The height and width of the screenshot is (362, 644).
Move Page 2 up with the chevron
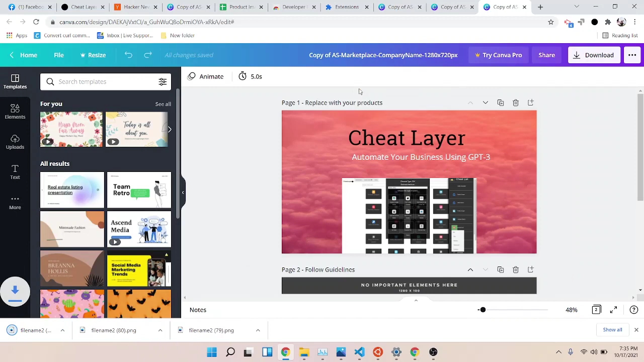click(x=470, y=269)
